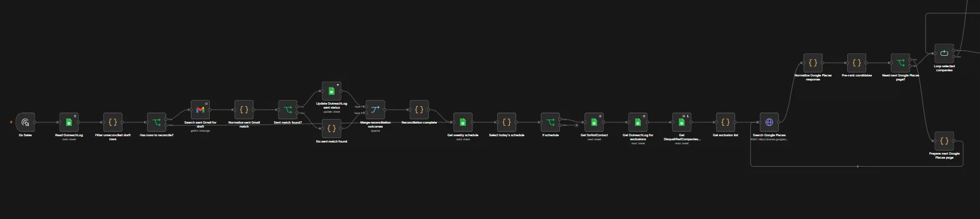
Task: Click the 'If schedule' label text
Action: (550, 136)
